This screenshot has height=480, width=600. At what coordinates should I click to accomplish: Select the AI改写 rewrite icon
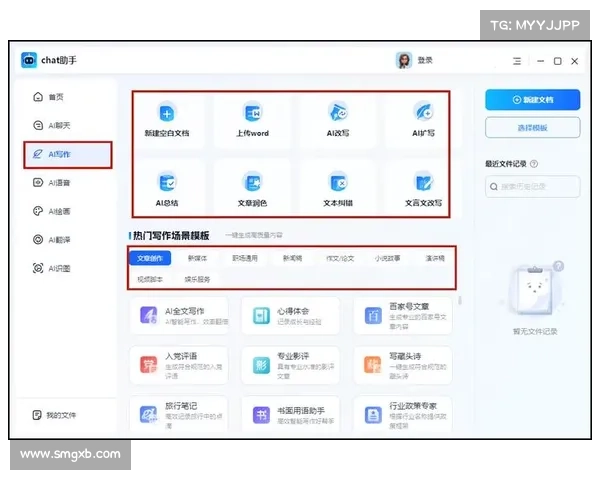339,113
